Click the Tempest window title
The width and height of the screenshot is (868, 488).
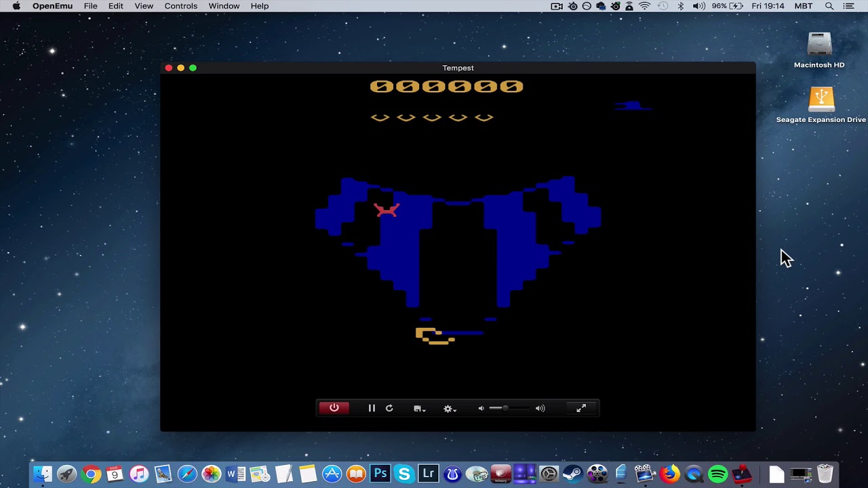tap(458, 68)
